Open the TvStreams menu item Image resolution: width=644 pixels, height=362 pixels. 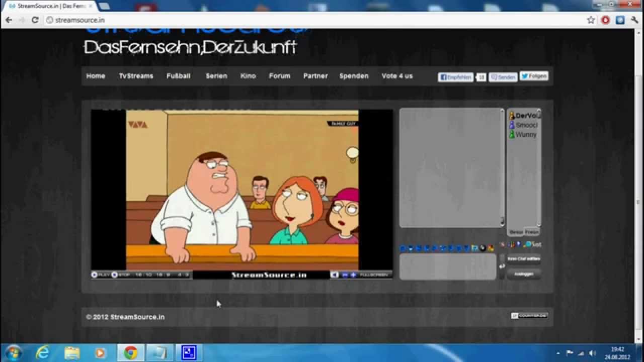(136, 76)
